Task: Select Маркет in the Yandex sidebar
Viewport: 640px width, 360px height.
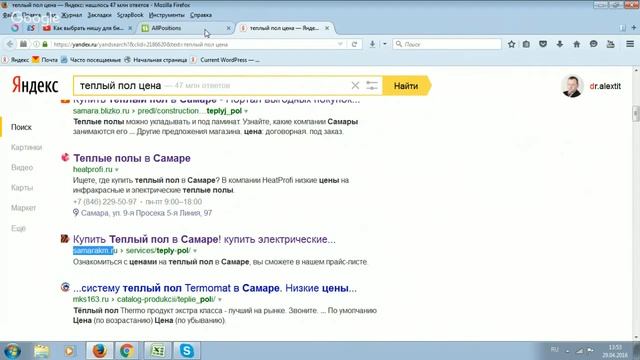Action: pos(24,208)
